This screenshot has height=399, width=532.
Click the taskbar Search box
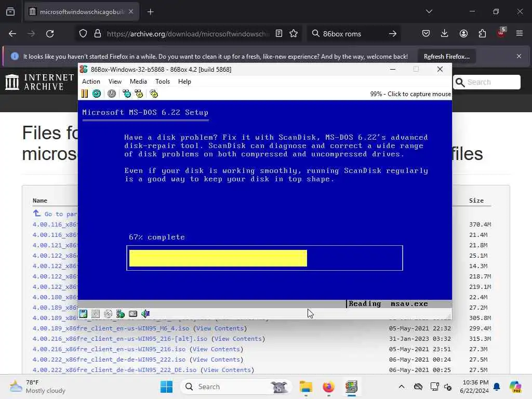click(x=236, y=387)
